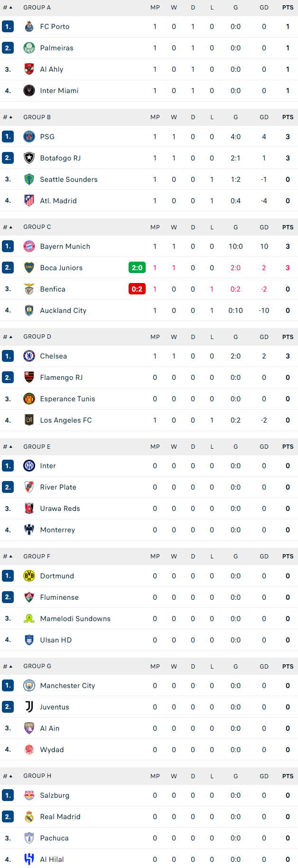This screenshot has height=868, width=298.
Task: Open Boca Juniors live 2:0 score badge
Action: click(x=137, y=268)
